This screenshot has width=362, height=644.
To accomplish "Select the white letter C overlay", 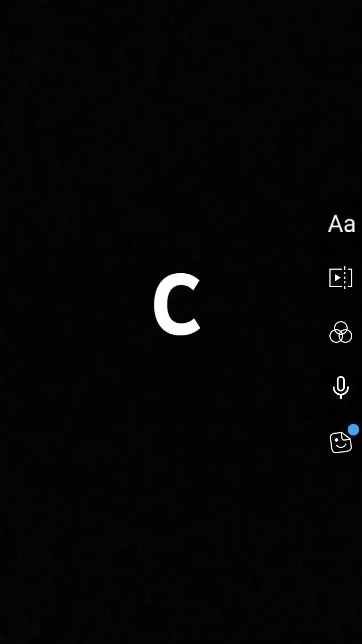I will point(177,305).
